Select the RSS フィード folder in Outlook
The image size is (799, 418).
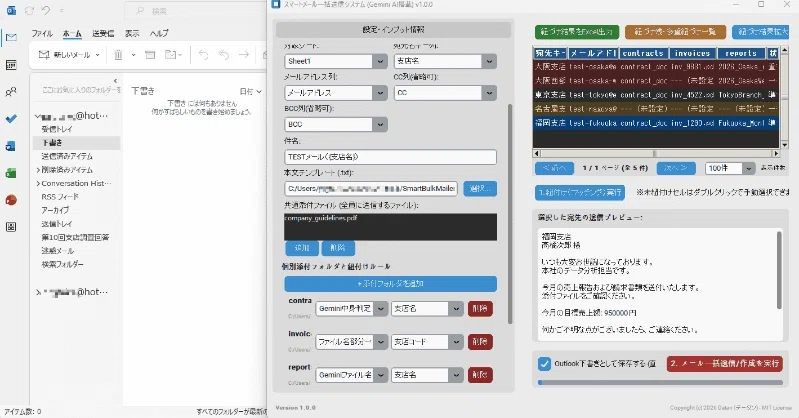(x=60, y=196)
